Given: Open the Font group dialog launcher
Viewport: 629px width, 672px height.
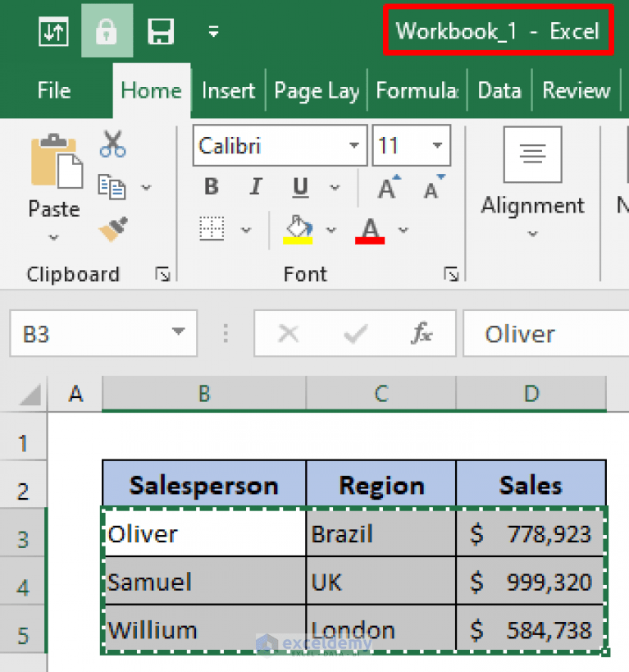Looking at the screenshot, I should pyautogui.click(x=452, y=274).
